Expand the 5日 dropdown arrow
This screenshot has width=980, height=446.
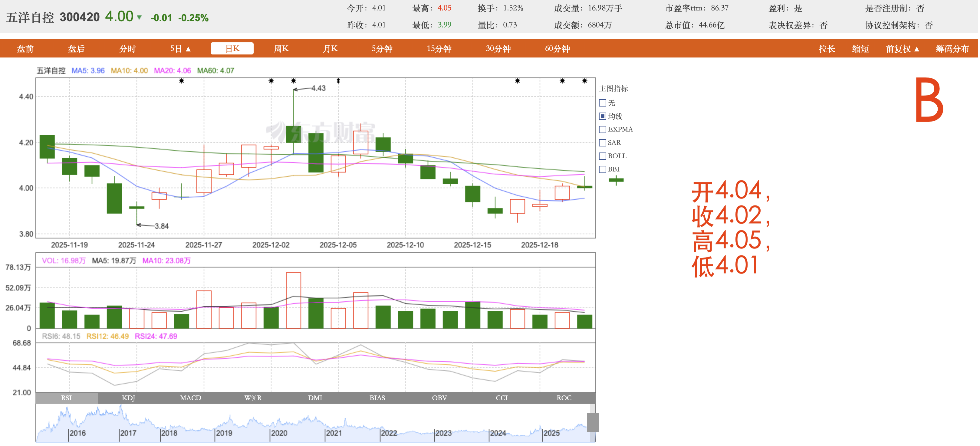point(188,49)
